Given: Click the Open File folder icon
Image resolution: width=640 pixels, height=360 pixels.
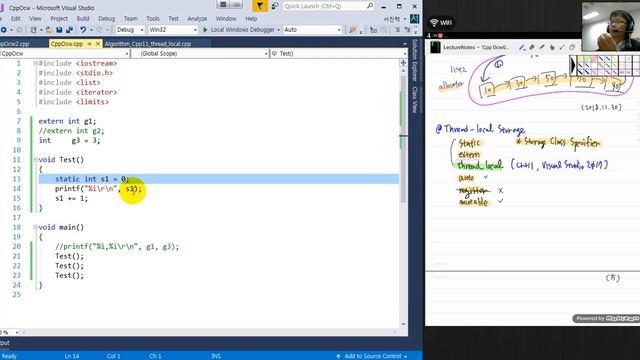Looking at the screenshot, I should click(49, 30).
